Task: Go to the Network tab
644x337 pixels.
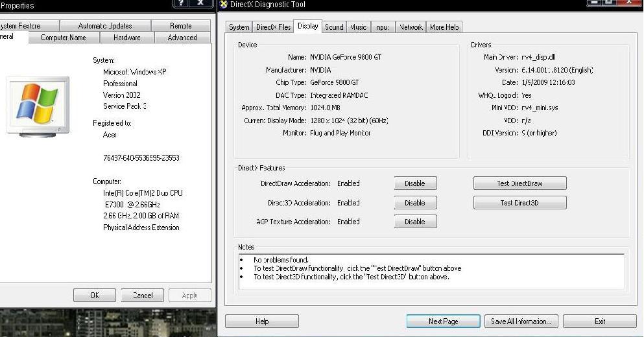Action: (x=411, y=27)
